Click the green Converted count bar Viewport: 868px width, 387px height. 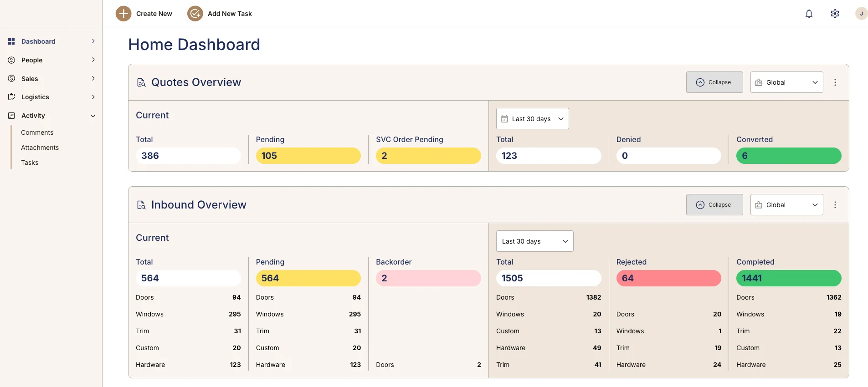click(x=788, y=156)
